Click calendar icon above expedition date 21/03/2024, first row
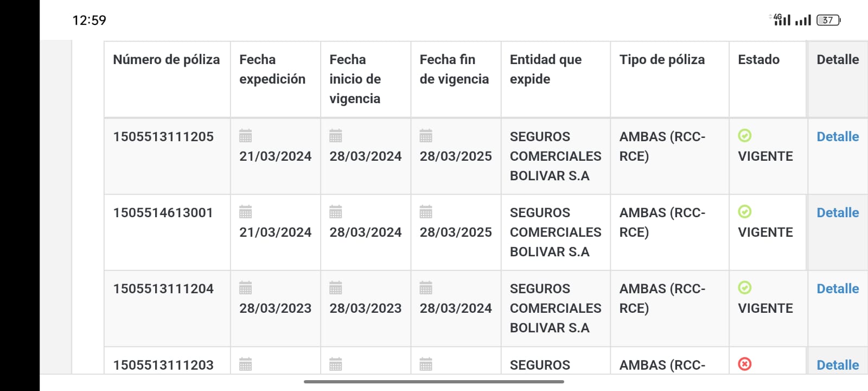 246,136
